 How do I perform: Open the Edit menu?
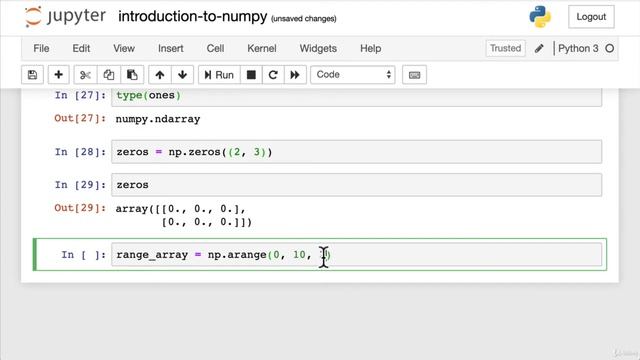coord(81,48)
